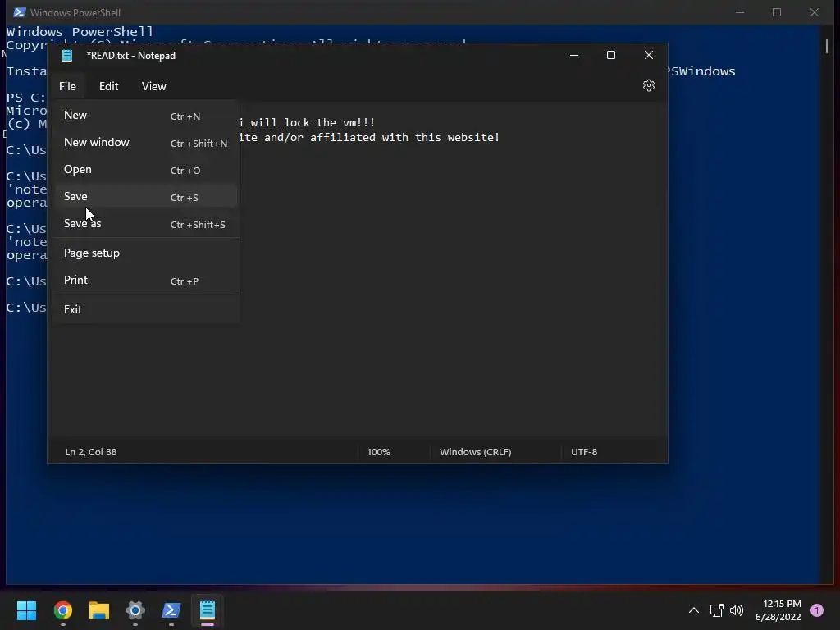Maximize the Notepad window
The height and width of the screenshot is (630, 840).
[611, 55]
